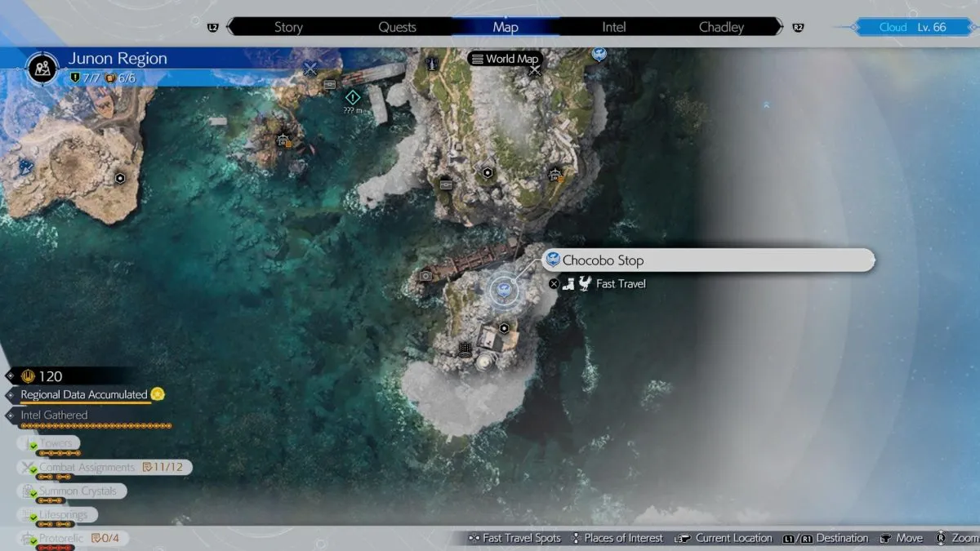Image resolution: width=980 pixels, height=551 pixels.
Task: Click the 11/12 combat assignments count
Action: 163,468
